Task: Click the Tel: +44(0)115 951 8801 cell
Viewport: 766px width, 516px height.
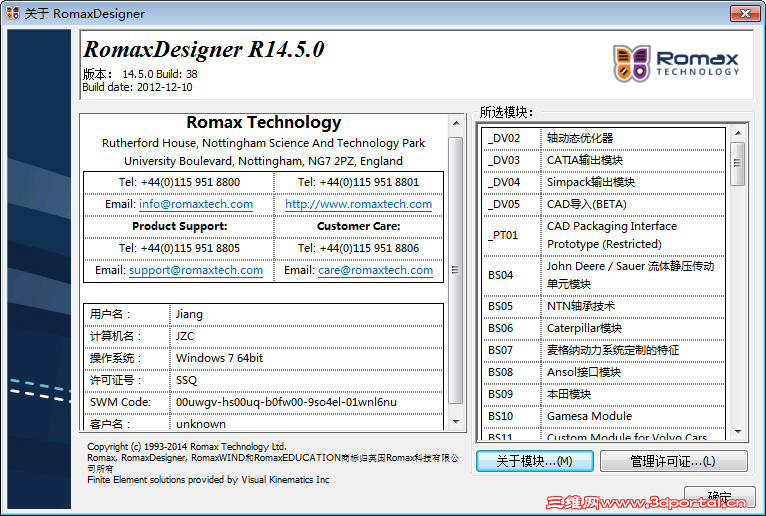Action: coord(359,182)
